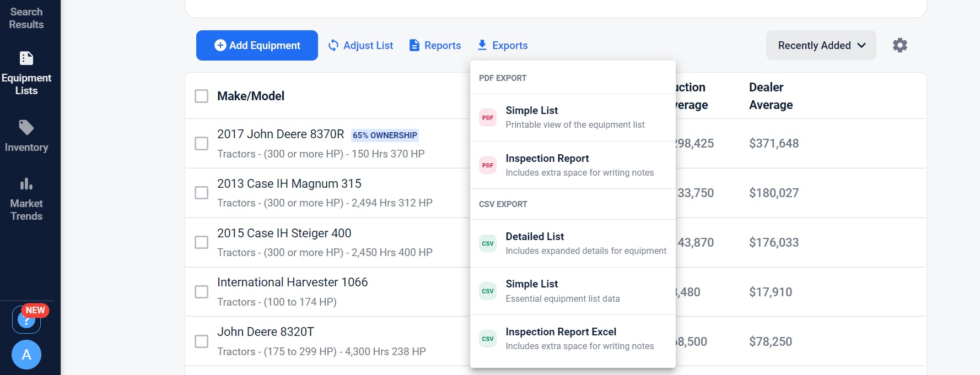
Task: Click the Add Equipment button
Action: coord(257,45)
